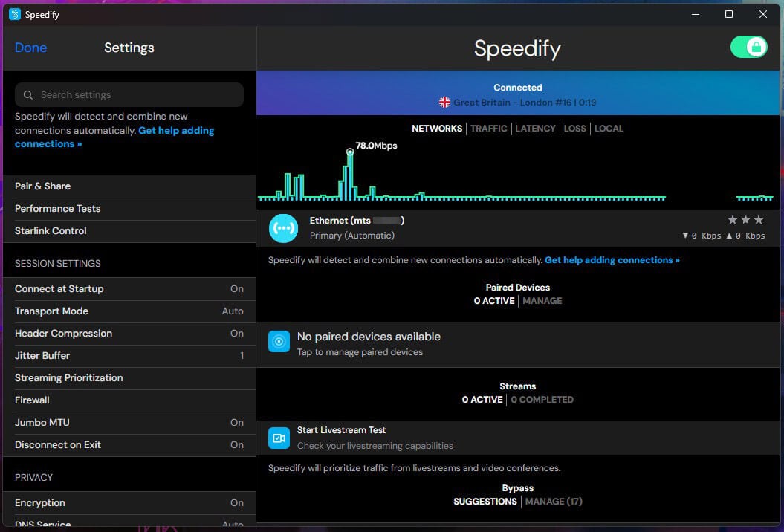Open Pair & Share settings
Viewport: 784px width, 532px height.
point(129,186)
